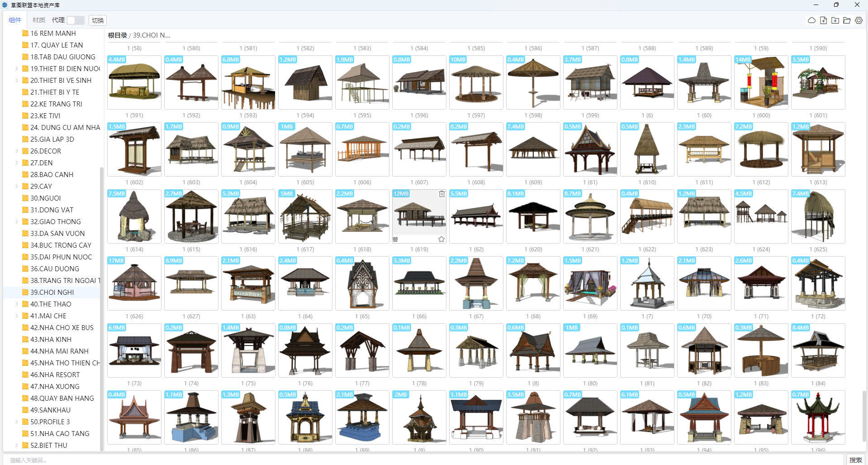
Task: Open settings via the gear icon
Action: [x=859, y=20]
